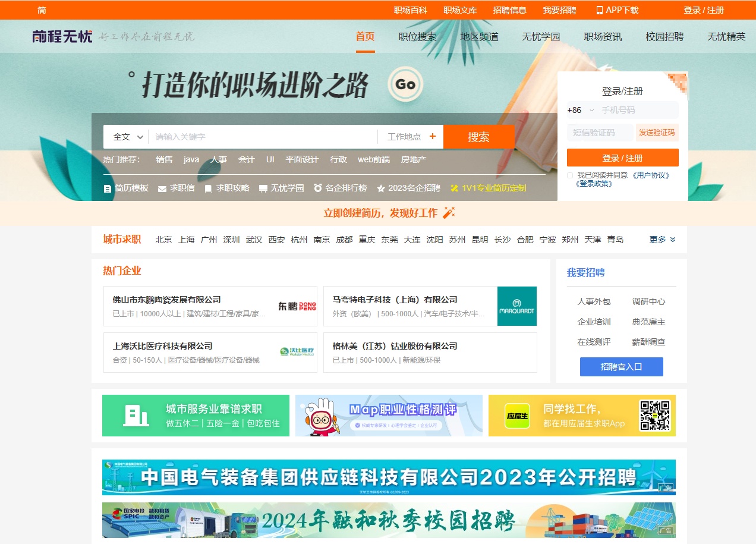
Task: Switch to the 首页 tab
Action: pyautogui.click(x=365, y=36)
